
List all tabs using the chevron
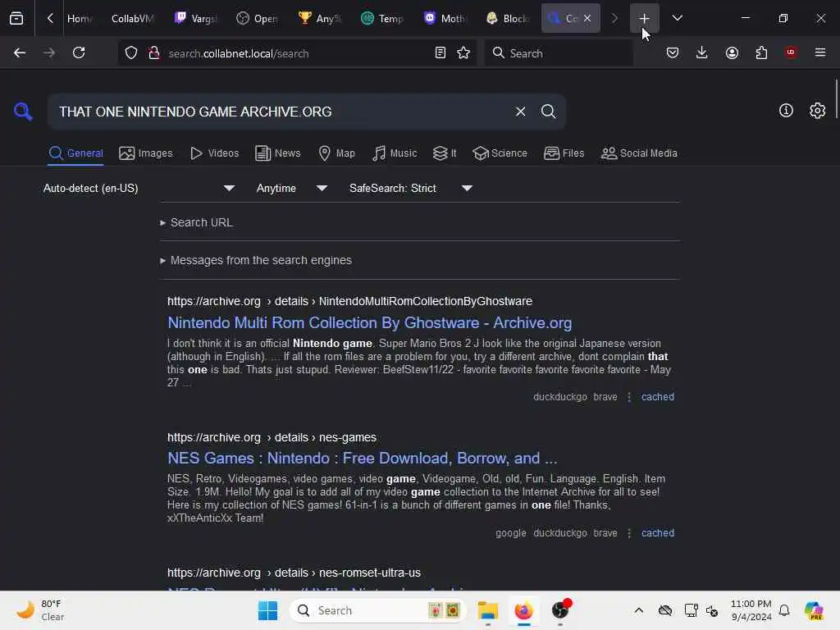(677, 18)
